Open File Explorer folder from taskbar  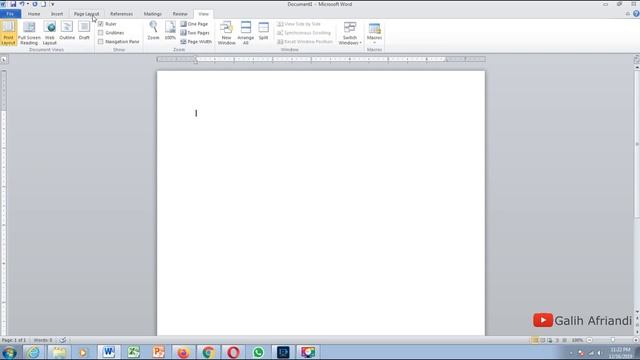(58, 352)
